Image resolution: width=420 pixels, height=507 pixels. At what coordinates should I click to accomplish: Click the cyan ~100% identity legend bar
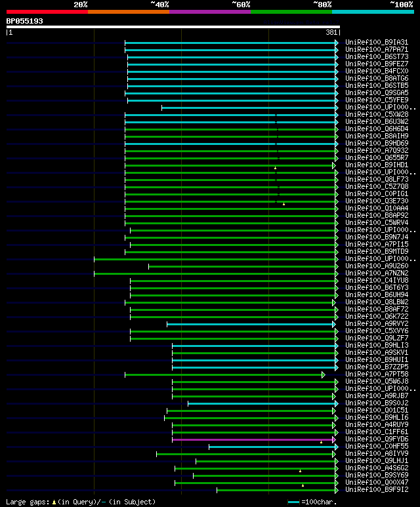point(373,12)
